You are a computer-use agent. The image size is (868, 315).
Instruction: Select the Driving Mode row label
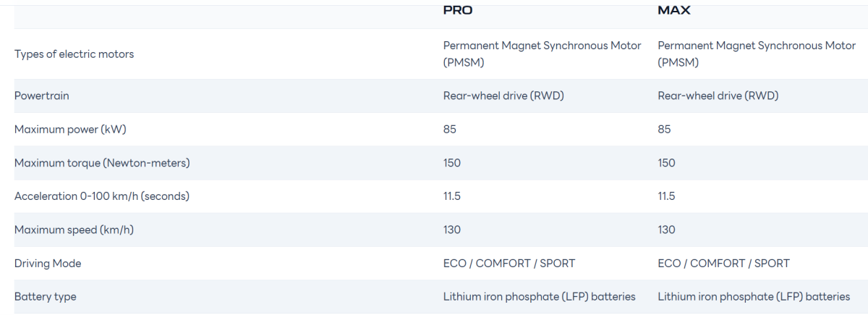[48, 264]
